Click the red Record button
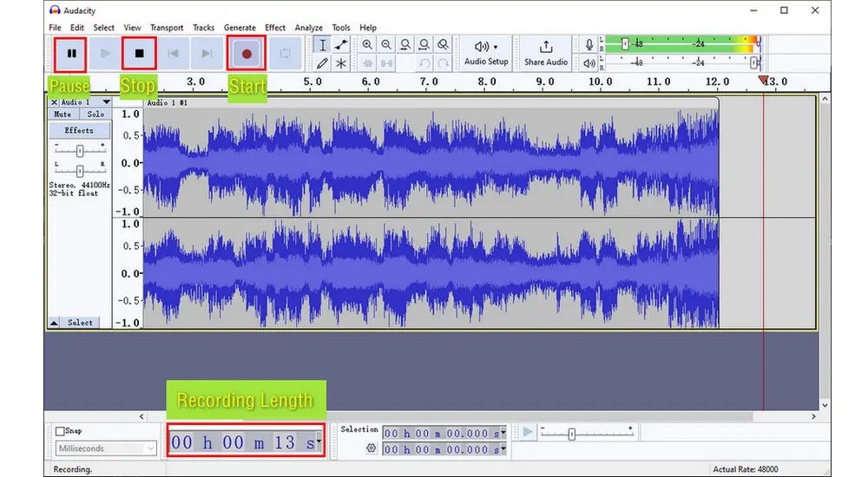Image resolution: width=868 pixels, height=477 pixels. (x=247, y=54)
